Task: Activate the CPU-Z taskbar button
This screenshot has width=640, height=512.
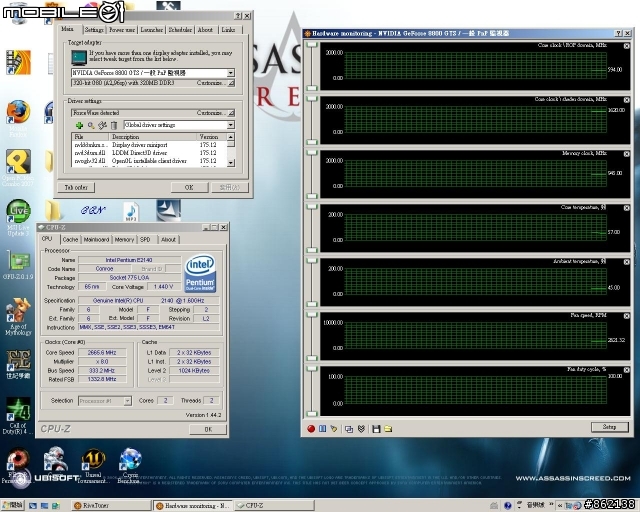Action: pyautogui.click(x=275, y=505)
